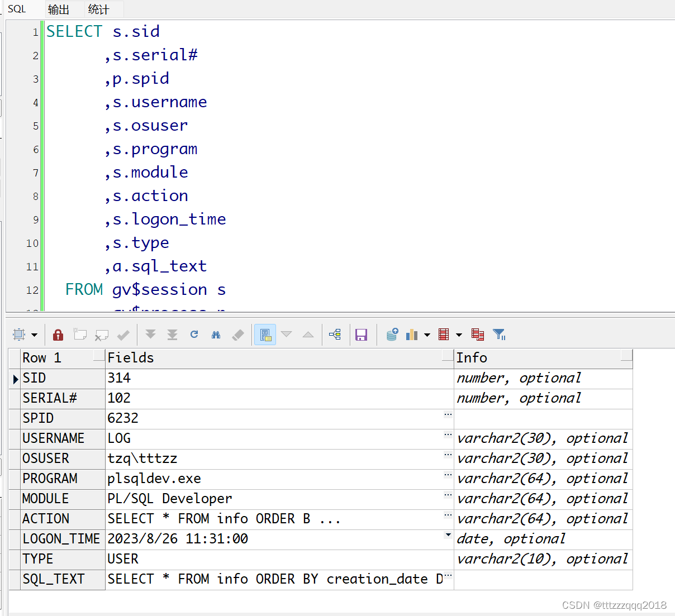Expand the SQL_TEXT value ellipsis button
This screenshot has height=616, width=675.
pyautogui.click(x=448, y=575)
